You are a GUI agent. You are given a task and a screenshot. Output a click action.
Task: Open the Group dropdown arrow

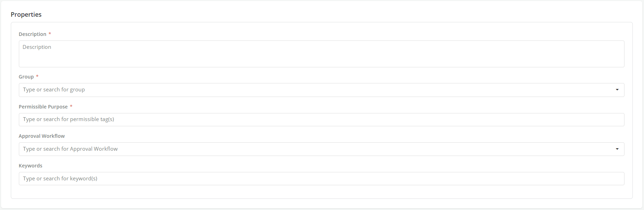[x=617, y=90]
